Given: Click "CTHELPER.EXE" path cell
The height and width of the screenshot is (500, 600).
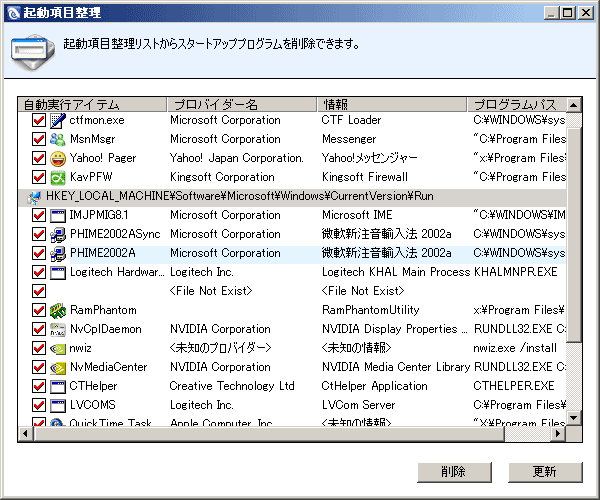Looking at the screenshot, I should (x=514, y=386).
